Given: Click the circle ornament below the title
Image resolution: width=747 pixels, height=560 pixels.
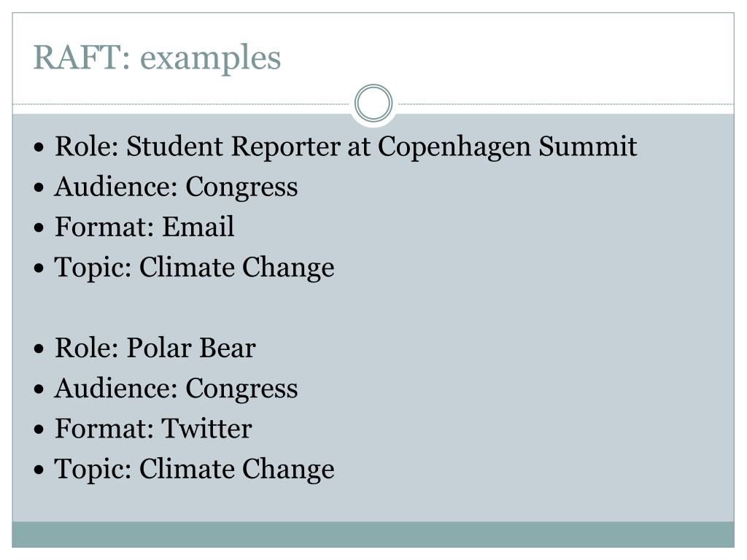Looking at the screenshot, I should 373,104.
